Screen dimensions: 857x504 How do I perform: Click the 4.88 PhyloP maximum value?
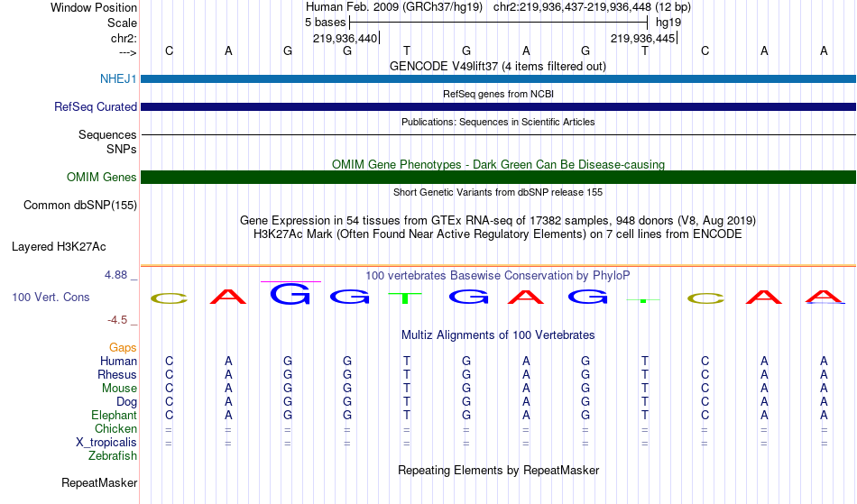(115, 275)
